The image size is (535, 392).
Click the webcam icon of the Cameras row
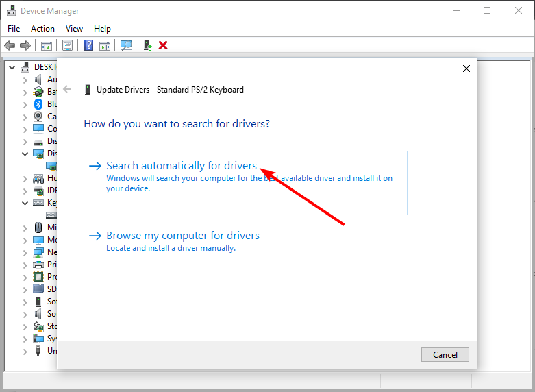click(x=38, y=117)
